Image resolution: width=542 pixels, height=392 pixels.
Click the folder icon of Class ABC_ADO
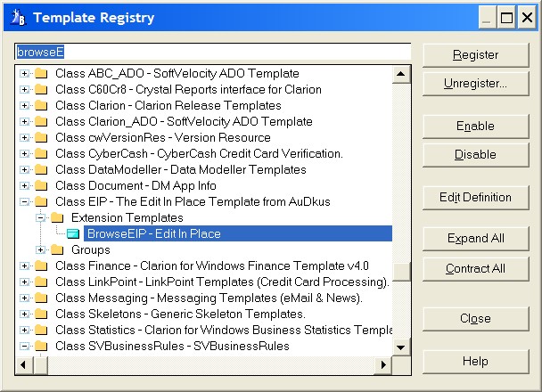click(x=41, y=73)
